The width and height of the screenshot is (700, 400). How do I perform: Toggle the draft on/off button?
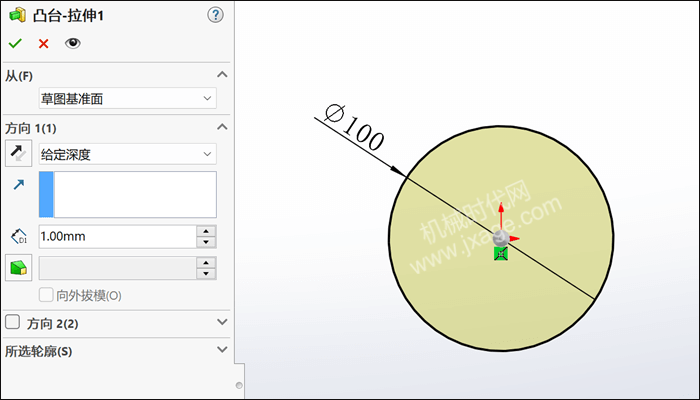[18, 267]
